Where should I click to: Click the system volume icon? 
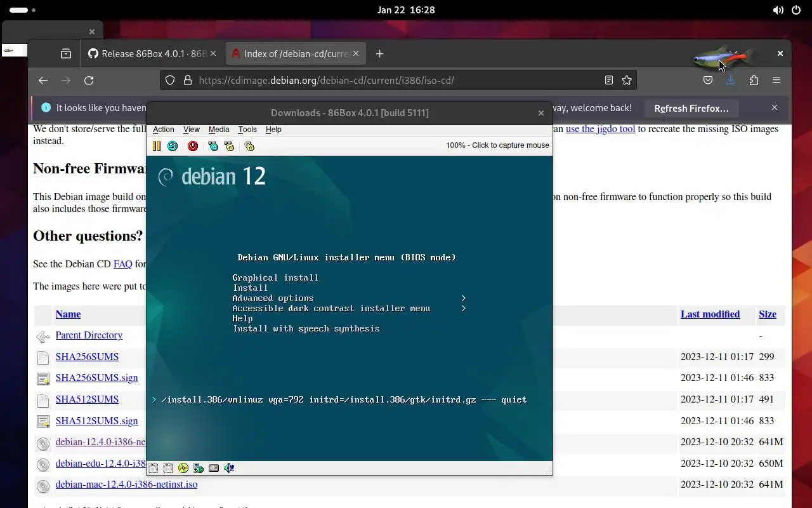[x=778, y=10]
